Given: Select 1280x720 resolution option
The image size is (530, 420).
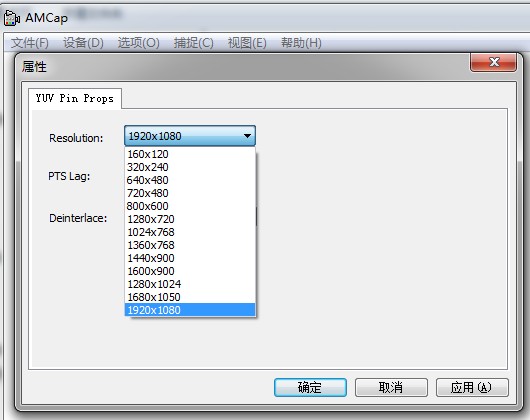Looking at the screenshot, I should [x=190, y=219].
